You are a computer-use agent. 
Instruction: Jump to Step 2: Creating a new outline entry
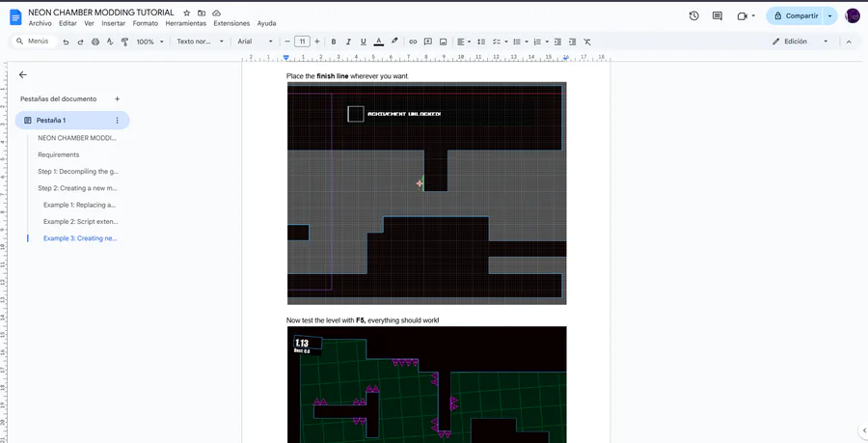click(x=77, y=188)
